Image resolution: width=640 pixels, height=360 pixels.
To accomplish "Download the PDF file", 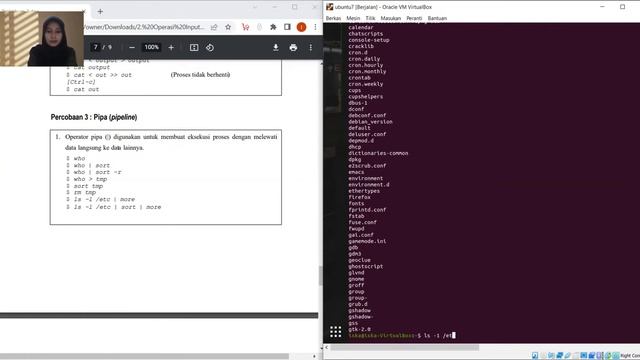I will coord(276,47).
